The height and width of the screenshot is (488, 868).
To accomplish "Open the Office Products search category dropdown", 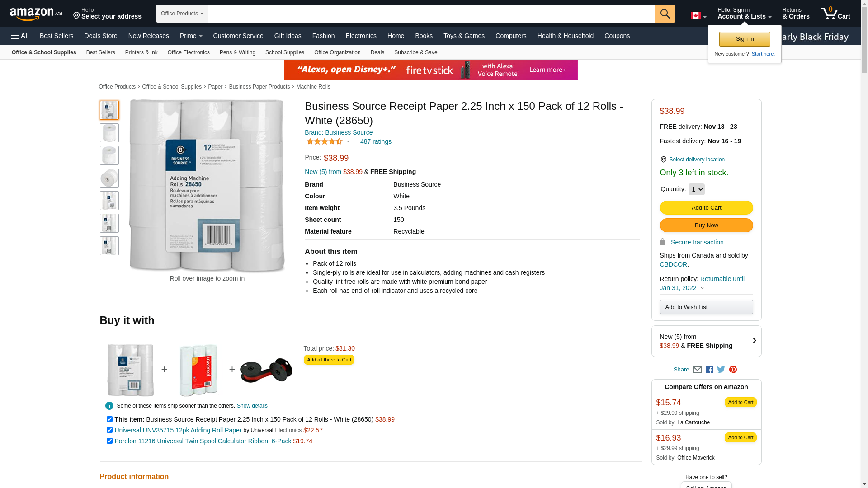I will click(x=182, y=14).
